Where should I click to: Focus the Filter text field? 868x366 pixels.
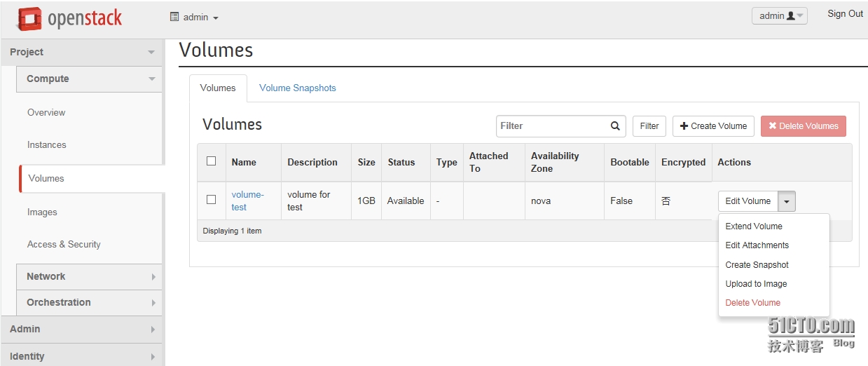552,126
